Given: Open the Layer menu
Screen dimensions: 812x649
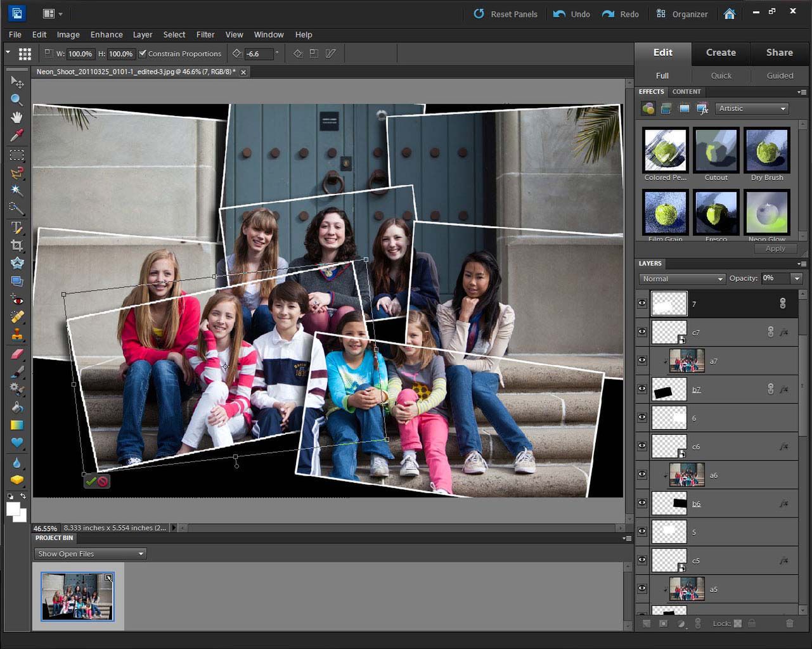Looking at the screenshot, I should pos(143,35).
